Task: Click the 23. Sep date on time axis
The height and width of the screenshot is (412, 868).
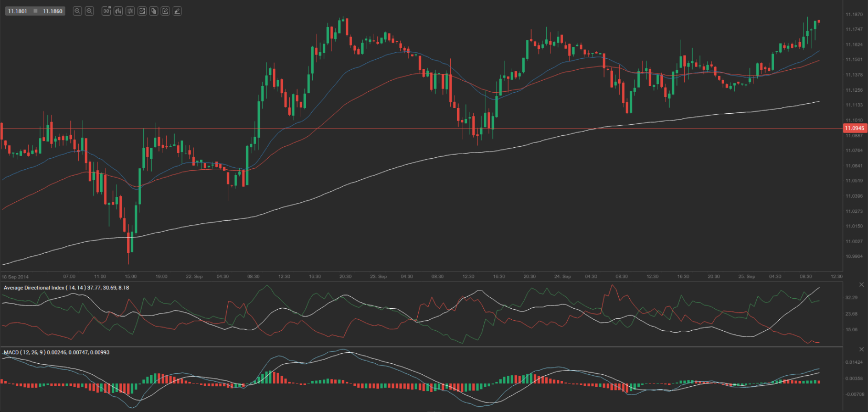Action: tap(378, 276)
